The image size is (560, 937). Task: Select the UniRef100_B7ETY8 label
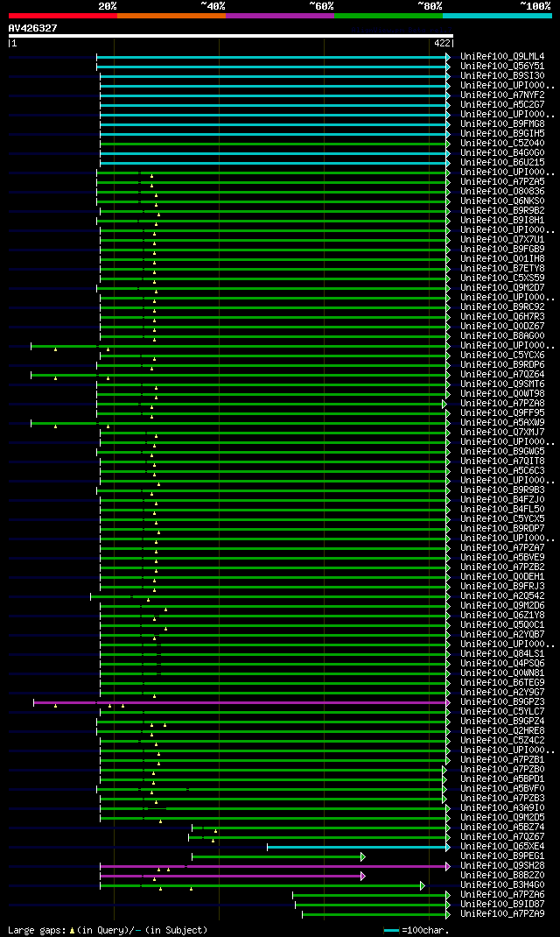tap(502, 269)
